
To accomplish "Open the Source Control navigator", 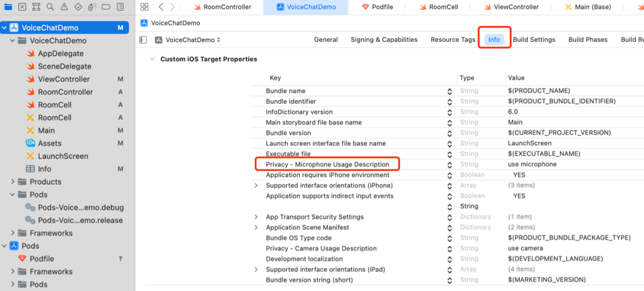I will [x=22, y=7].
